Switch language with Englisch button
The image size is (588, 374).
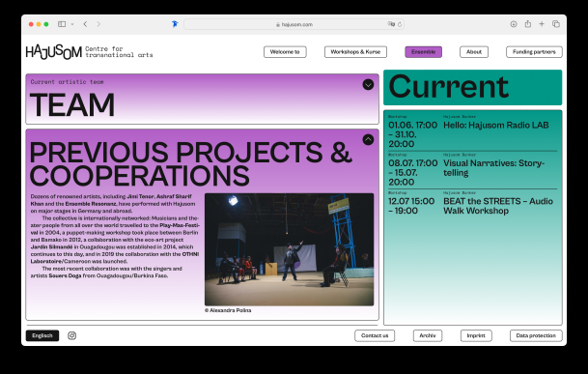[x=42, y=335]
